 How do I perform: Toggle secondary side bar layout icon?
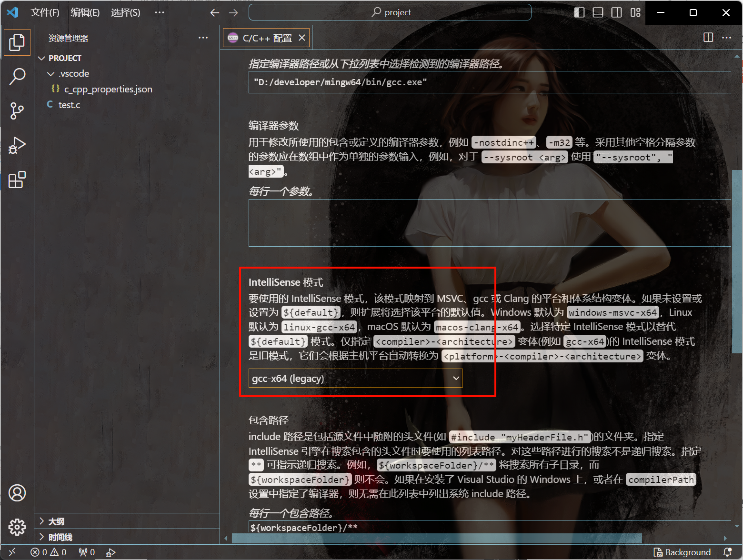click(x=616, y=12)
